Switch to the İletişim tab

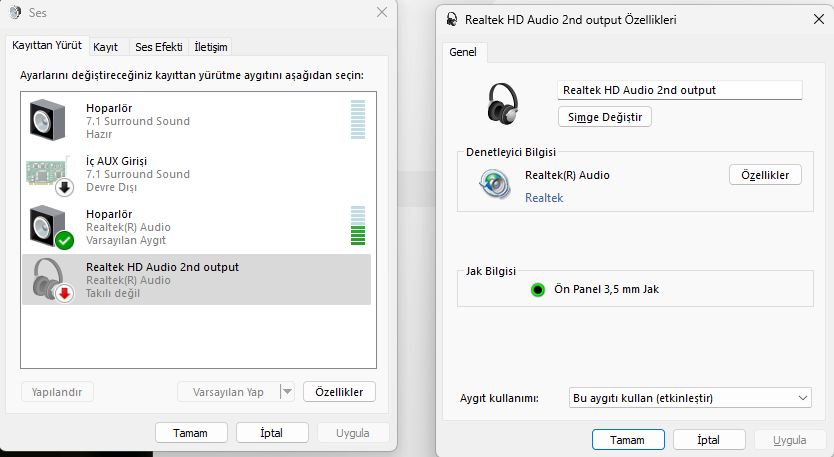click(x=211, y=47)
